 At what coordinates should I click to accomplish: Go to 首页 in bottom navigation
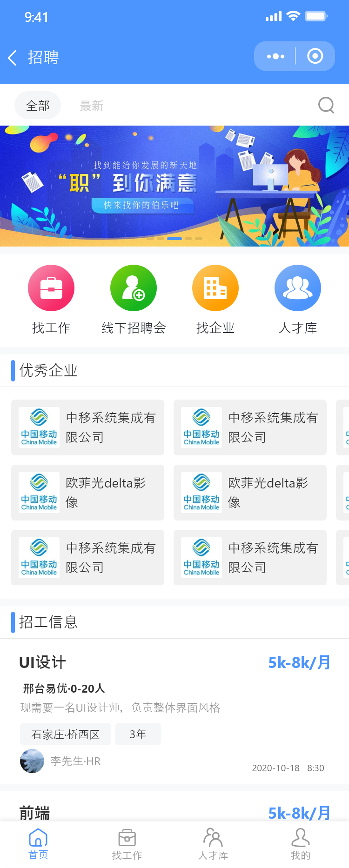[x=38, y=844]
